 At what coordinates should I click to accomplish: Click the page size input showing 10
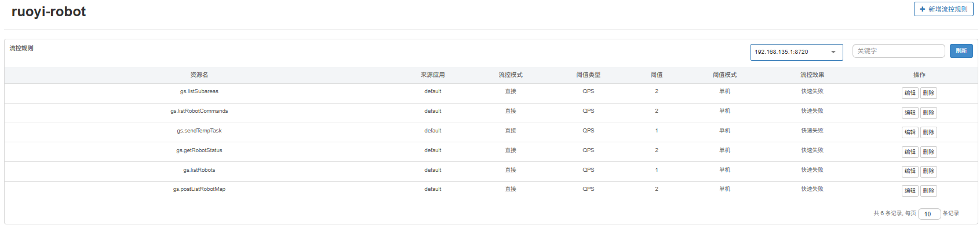click(x=929, y=214)
